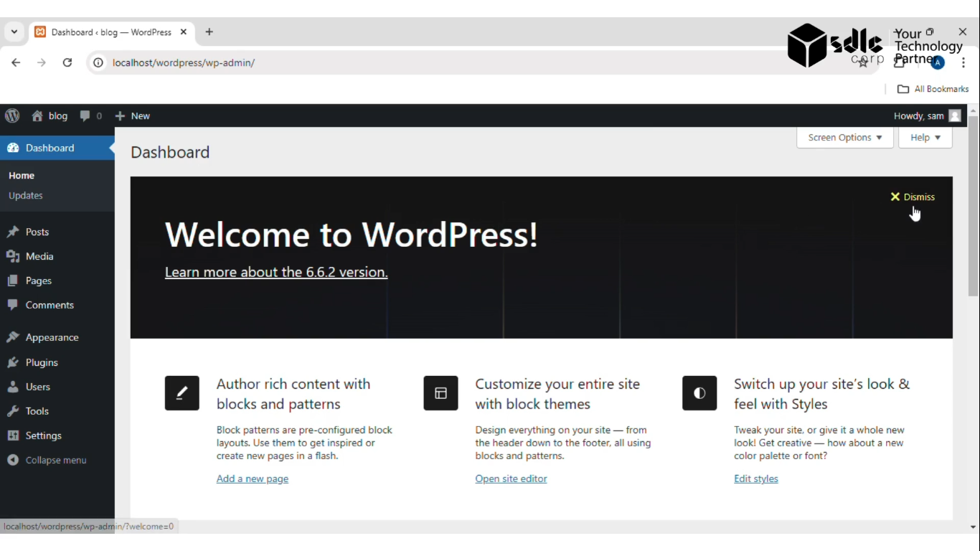Go to the Updates submenu item
Screen dimensions: 980x551
[26, 195]
